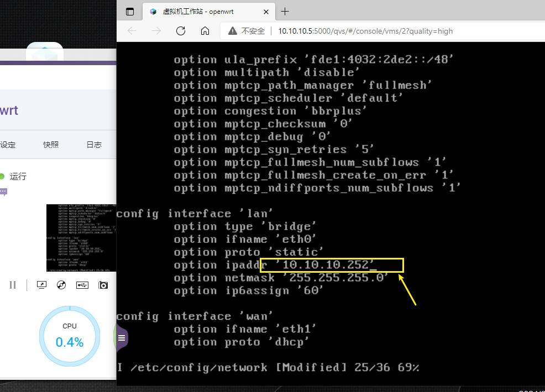The width and height of the screenshot is (545, 392).
Task: Click the ula_prefix option line
Action: click(314, 60)
